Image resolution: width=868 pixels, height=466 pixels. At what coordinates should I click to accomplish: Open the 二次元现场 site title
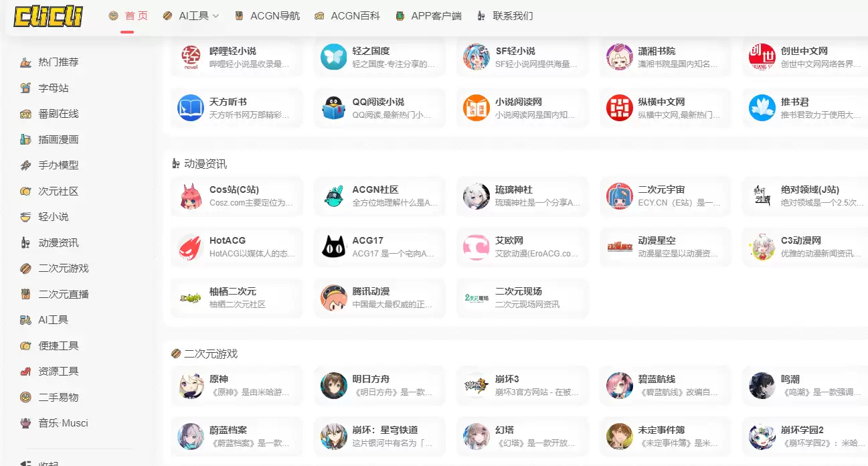(x=519, y=291)
